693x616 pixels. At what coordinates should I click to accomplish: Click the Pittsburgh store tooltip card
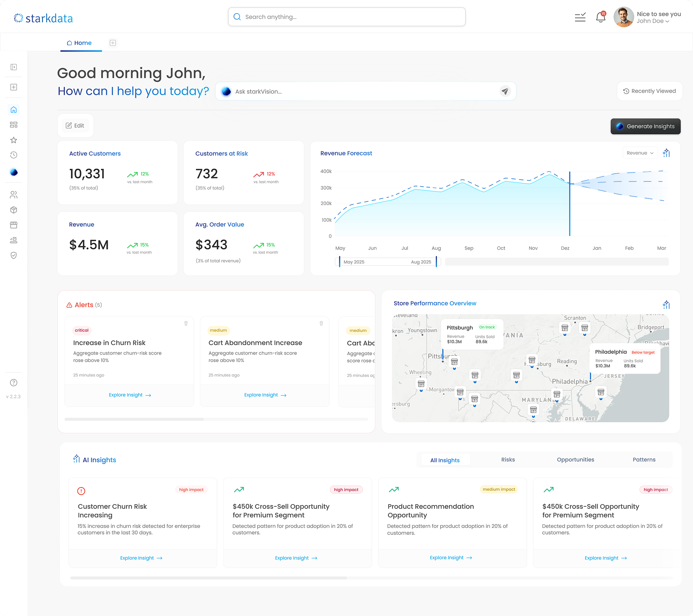click(x=472, y=334)
